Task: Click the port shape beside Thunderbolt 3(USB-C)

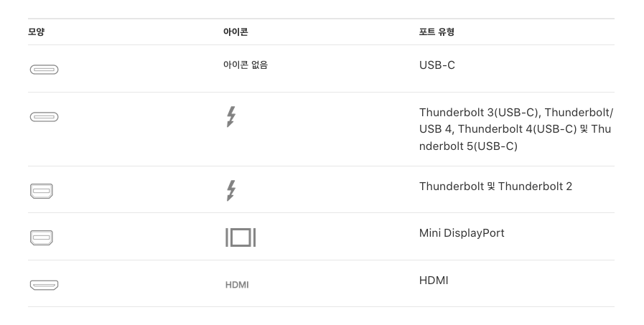Action: (44, 116)
